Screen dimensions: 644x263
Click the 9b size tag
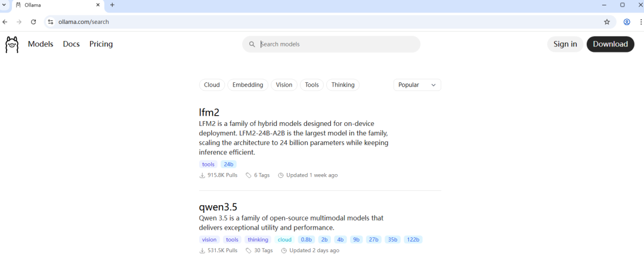356,240
